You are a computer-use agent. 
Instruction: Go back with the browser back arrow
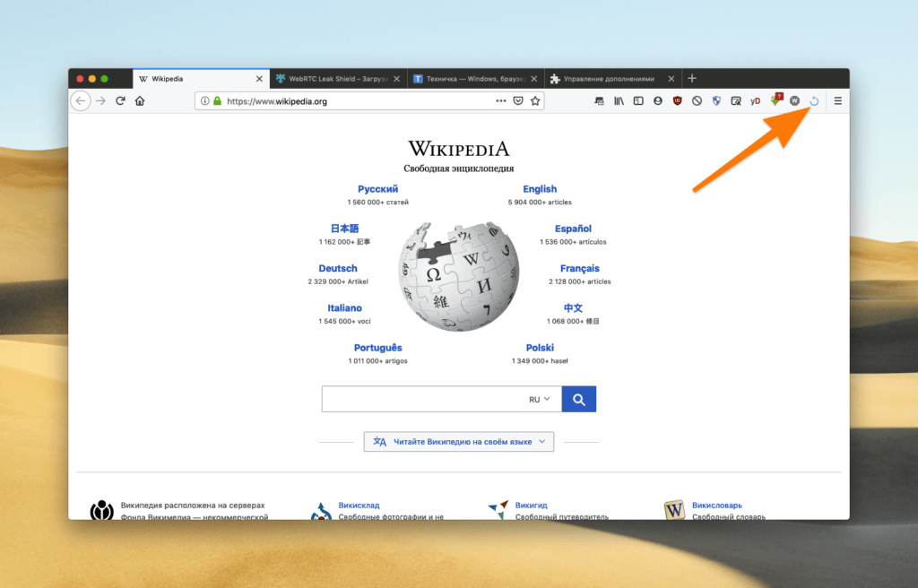click(81, 100)
